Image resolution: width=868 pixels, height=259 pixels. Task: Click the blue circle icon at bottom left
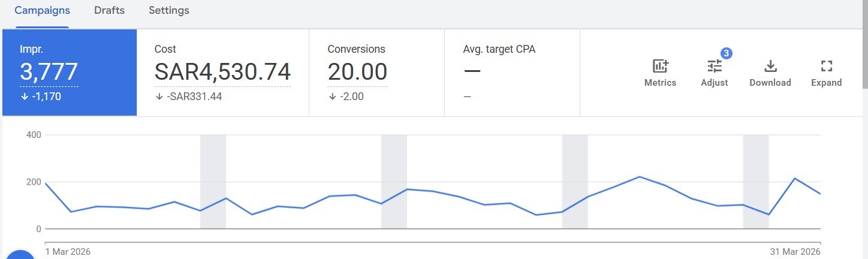21,255
